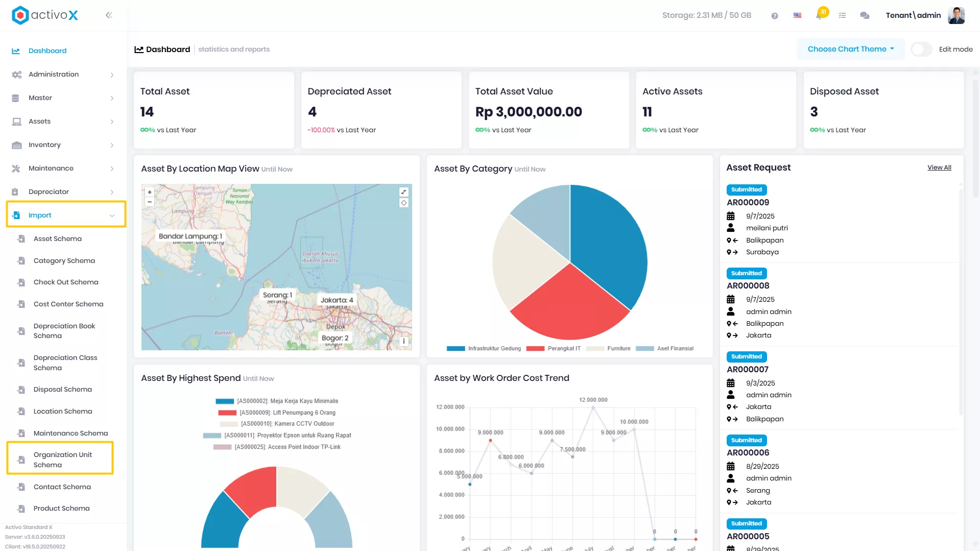Toggle Kamera CCTV Outdoor legend entry
Image resolution: width=980 pixels, height=551 pixels.
(277, 424)
